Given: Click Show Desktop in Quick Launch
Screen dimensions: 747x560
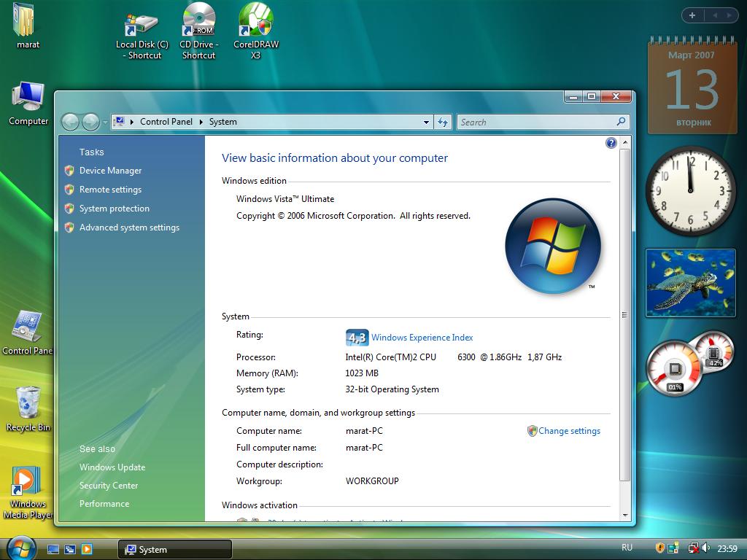Looking at the screenshot, I should pos(53,550).
